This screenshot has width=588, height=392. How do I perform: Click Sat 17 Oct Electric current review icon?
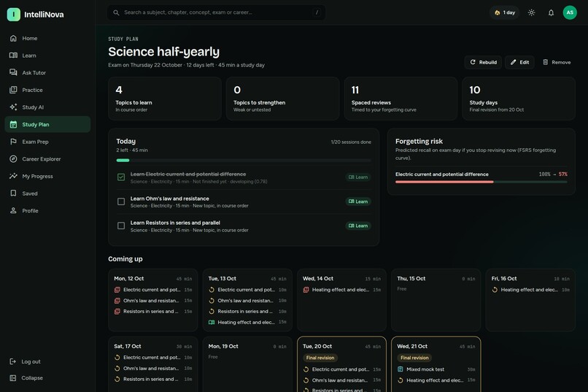pos(117,358)
